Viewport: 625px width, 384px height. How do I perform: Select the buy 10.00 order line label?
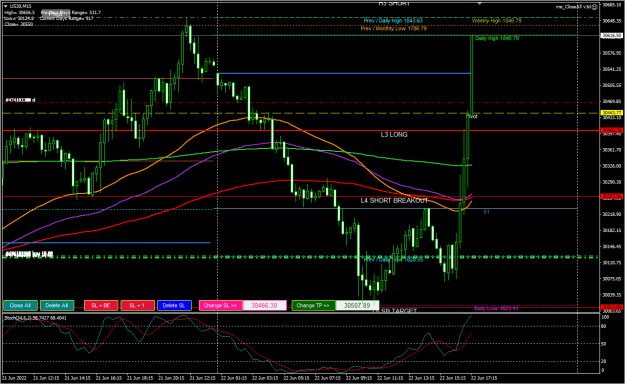click(29, 254)
